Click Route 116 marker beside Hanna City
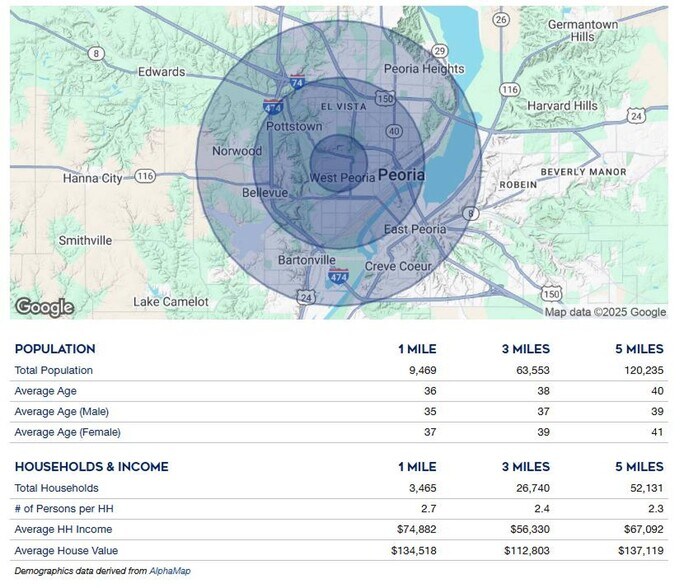 click(145, 177)
